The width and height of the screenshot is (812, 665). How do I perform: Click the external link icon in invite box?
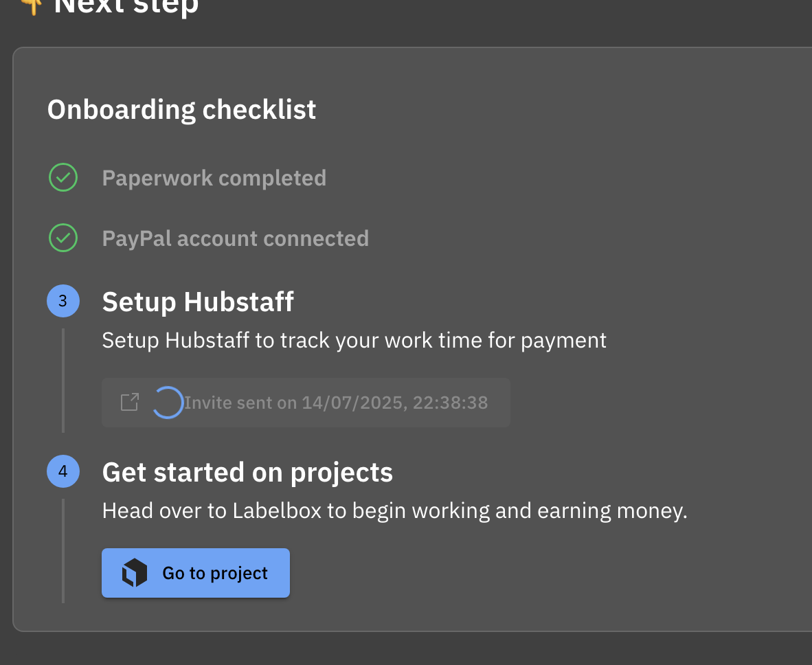click(129, 403)
